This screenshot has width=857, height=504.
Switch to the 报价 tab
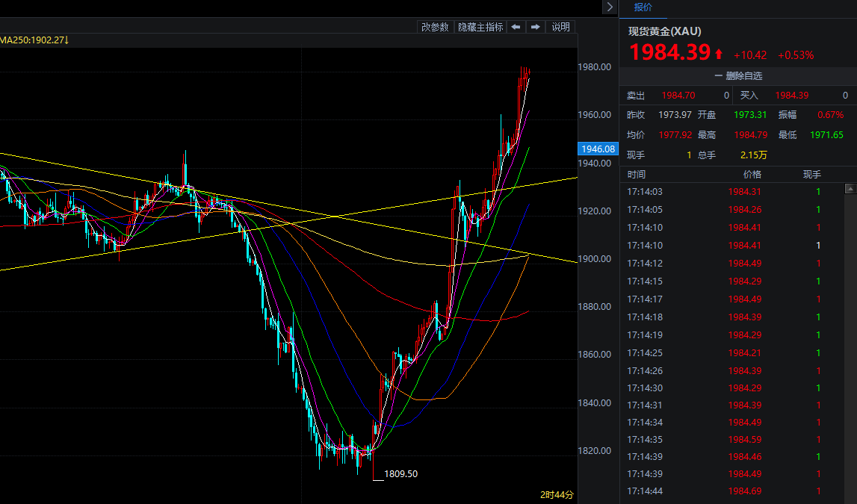point(643,7)
